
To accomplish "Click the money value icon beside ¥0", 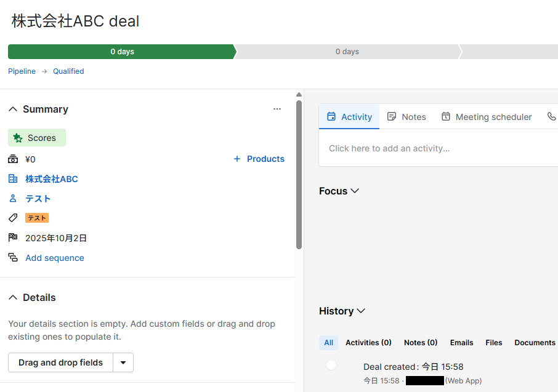I will (13, 159).
